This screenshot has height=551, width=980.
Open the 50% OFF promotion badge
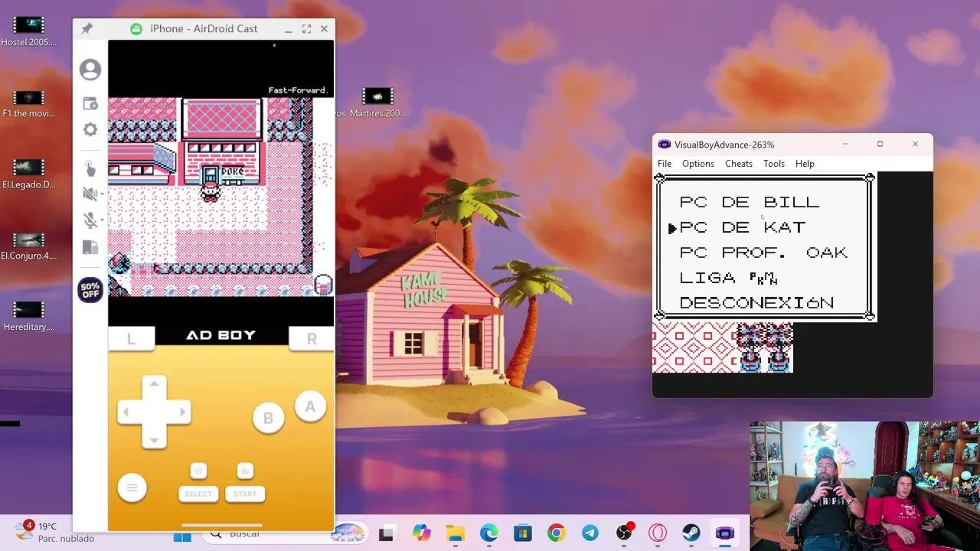coord(90,290)
